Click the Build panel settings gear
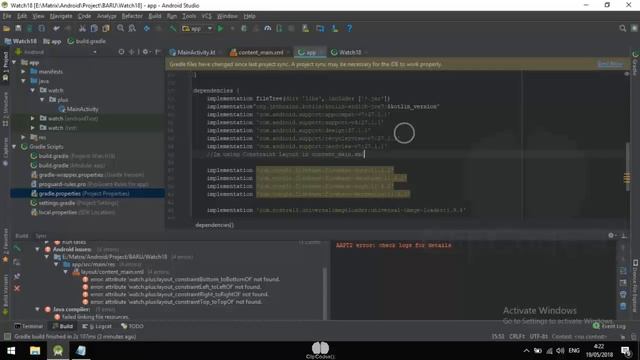Screen dimensions: 640x360 click(x=611, y=236)
